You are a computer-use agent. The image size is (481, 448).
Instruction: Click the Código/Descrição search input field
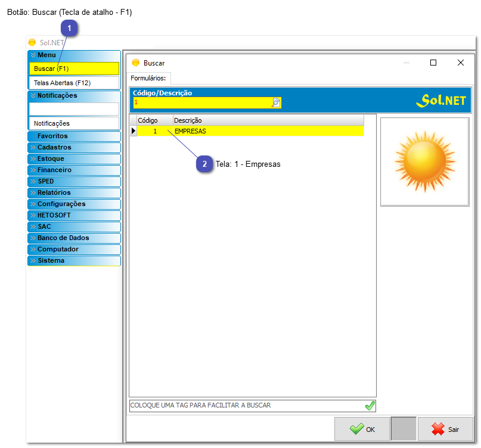[203, 102]
